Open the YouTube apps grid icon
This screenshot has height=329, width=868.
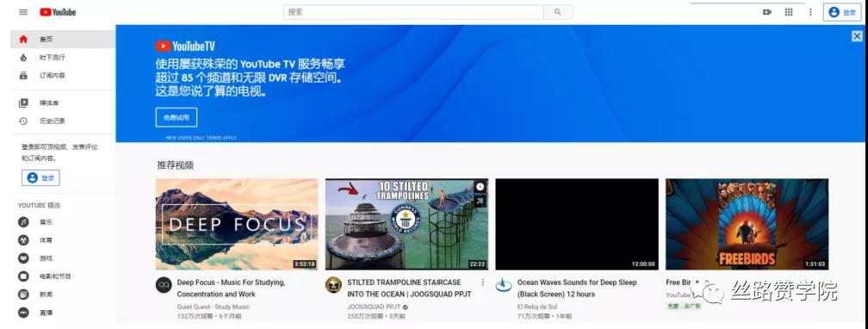point(789,12)
